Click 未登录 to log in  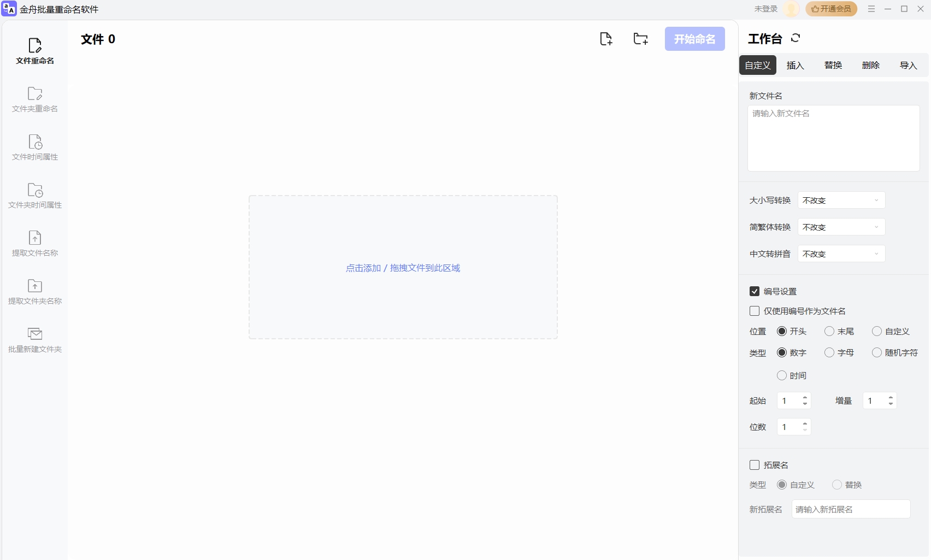(x=766, y=9)
